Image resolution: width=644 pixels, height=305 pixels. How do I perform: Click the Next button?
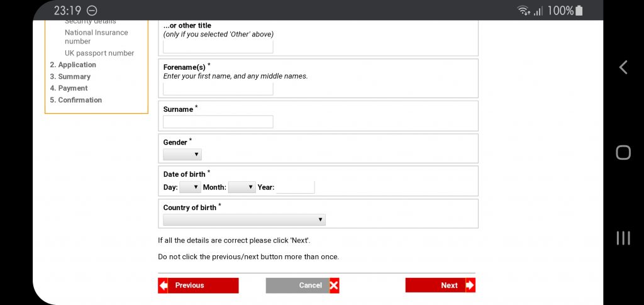pyautogui.click(x=440, y=286)
